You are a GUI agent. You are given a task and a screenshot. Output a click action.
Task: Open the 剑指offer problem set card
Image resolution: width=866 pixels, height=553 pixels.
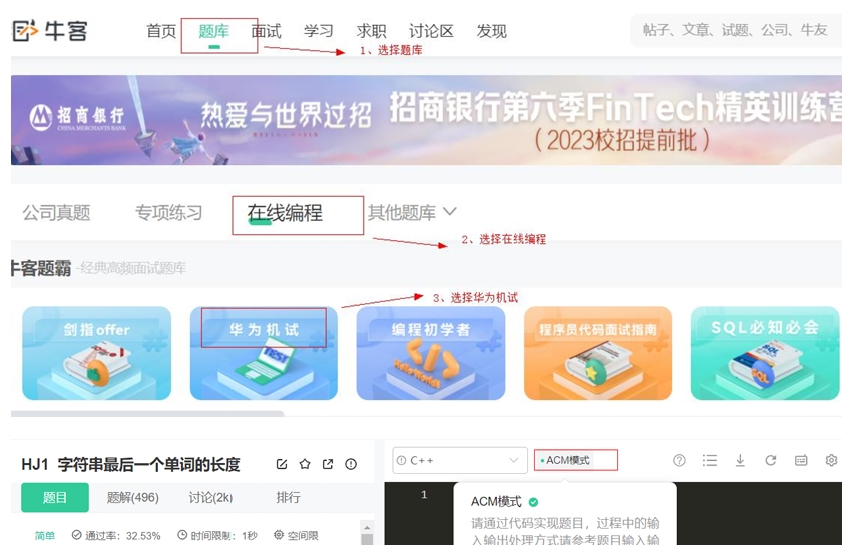click(97, 353)
